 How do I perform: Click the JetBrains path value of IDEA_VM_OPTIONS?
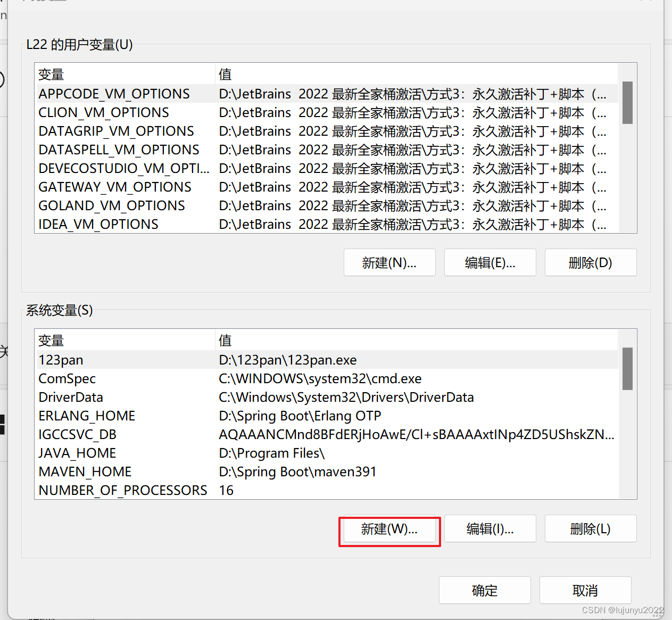click(413, 224)
